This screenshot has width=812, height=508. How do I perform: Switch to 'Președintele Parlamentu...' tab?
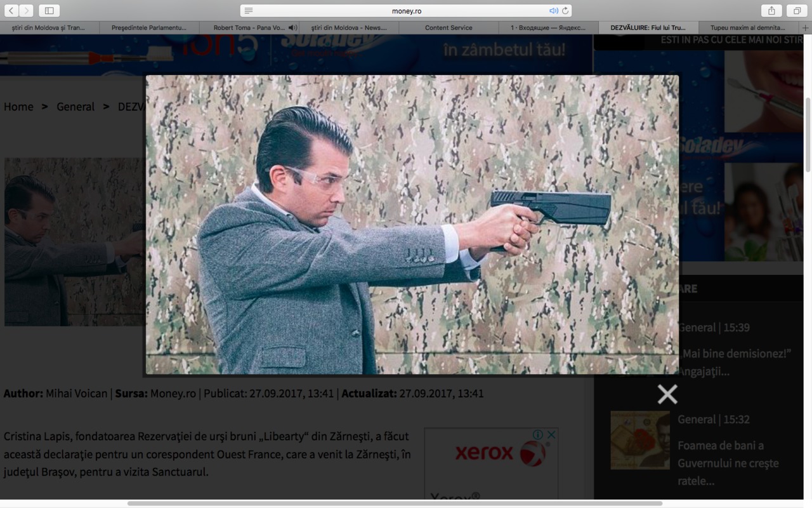(x=149, y=28)
